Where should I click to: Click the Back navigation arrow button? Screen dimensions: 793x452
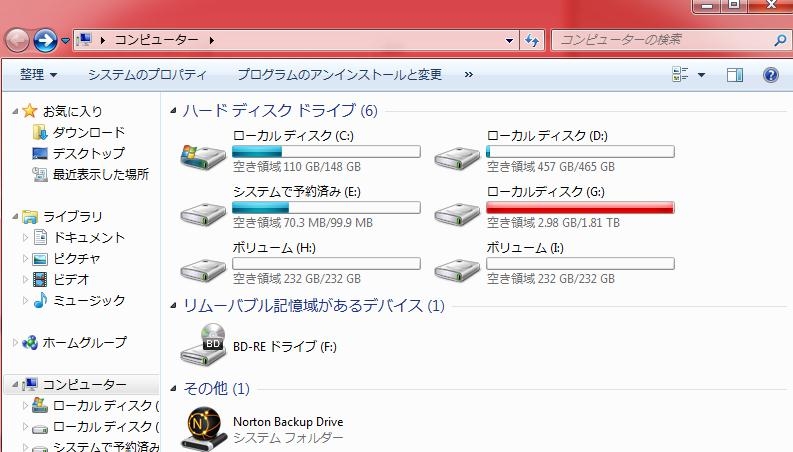pos(17,40)
